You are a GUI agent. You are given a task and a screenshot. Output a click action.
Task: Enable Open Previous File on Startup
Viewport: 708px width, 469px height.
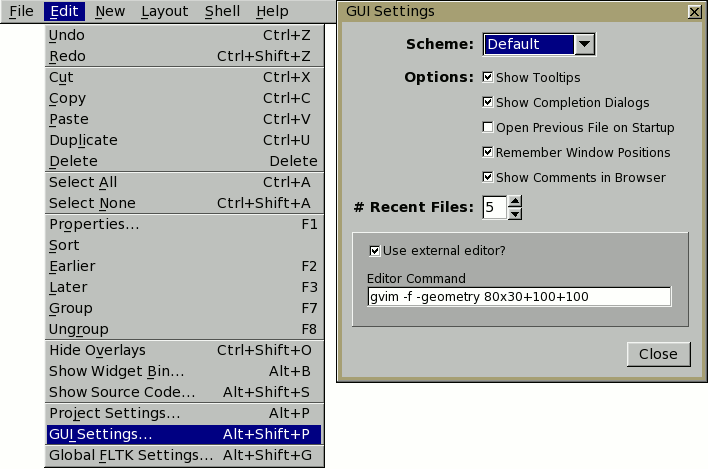pyautogui.click(x=488, y=127)
